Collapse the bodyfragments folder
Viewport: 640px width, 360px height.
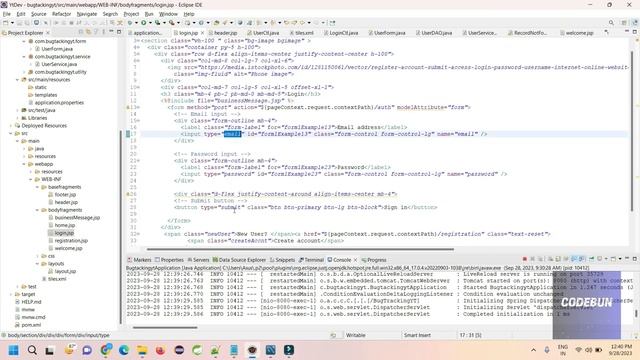click(38, 210)
